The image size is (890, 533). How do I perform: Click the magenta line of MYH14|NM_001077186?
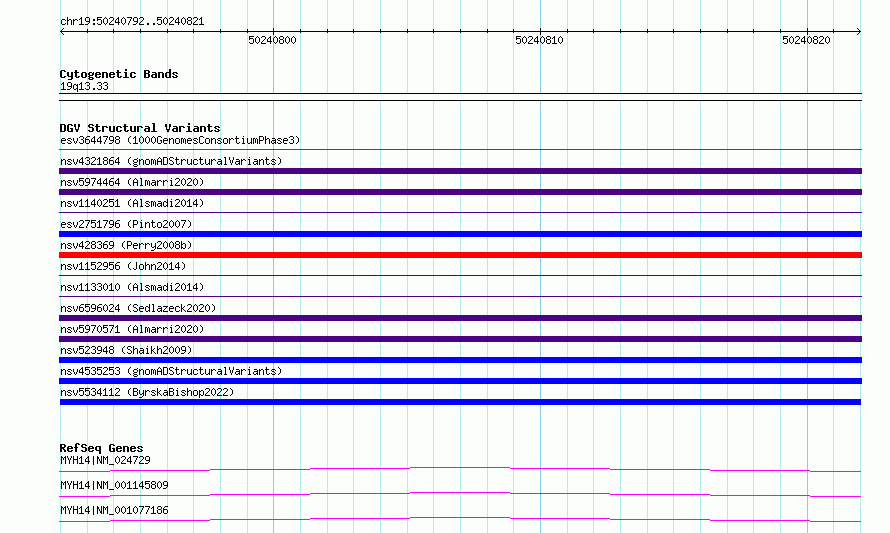(460, 518)
